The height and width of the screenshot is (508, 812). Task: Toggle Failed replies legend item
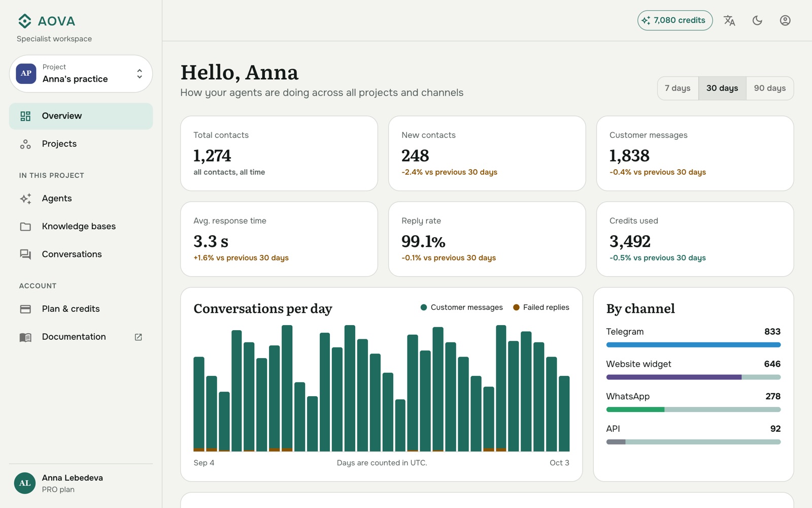coord(541,307)
